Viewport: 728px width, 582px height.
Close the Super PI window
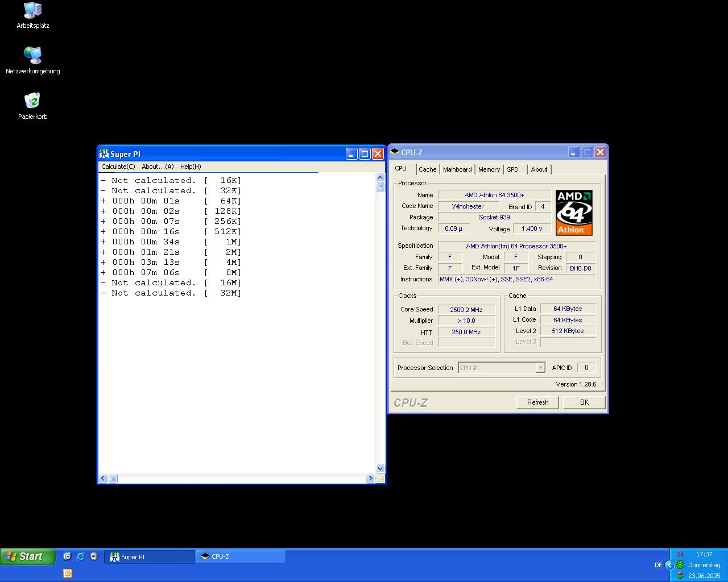[378, 153]
